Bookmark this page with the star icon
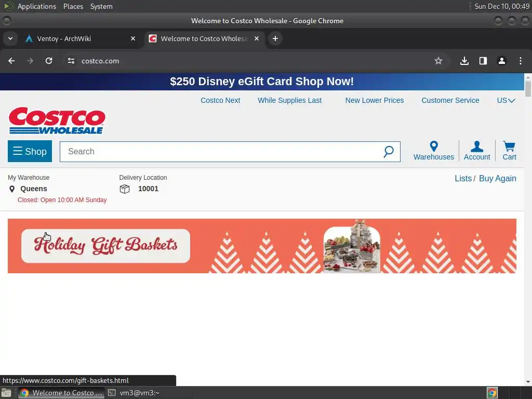Image resolution: width=532 pixels, height=399 pixels. [438, 61]
